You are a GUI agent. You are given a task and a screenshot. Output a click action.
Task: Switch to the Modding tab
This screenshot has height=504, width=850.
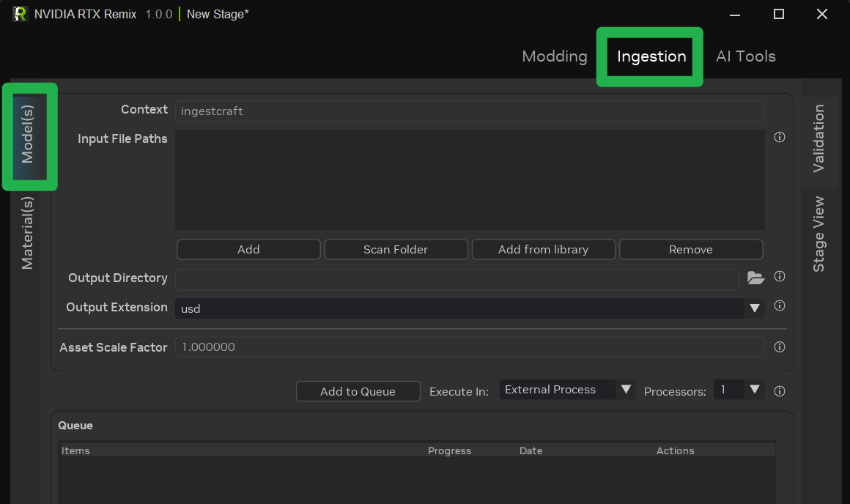(x=555, y=56)
